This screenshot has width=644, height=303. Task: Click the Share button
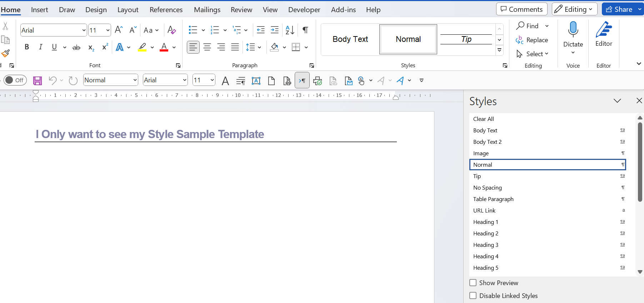pyautogui.click(x=620, y=9)
